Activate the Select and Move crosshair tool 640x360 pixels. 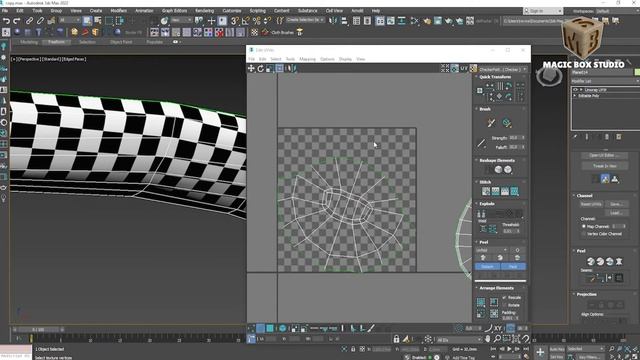(211, 20)
